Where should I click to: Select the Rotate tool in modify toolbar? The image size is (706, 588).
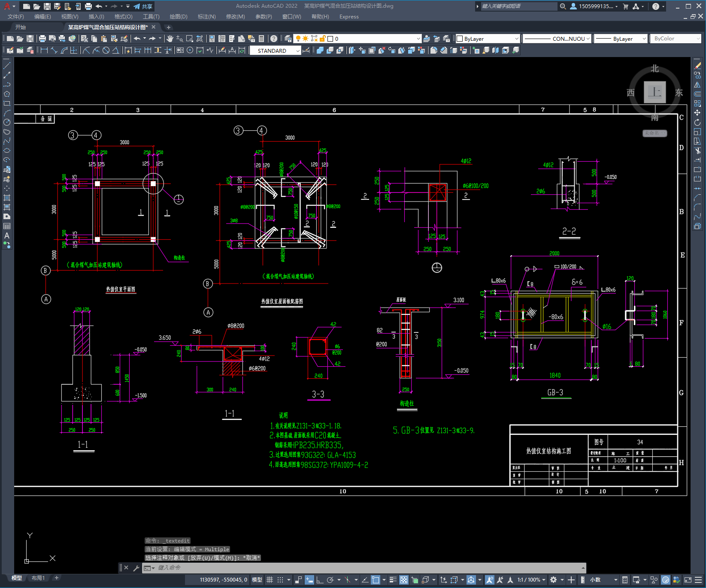pos(697,122)
